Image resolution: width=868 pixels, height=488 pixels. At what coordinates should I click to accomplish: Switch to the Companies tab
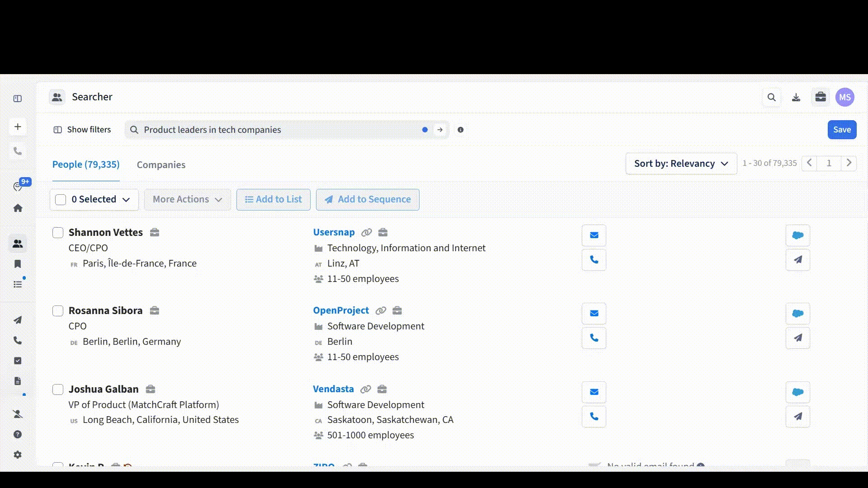point(161,165)
